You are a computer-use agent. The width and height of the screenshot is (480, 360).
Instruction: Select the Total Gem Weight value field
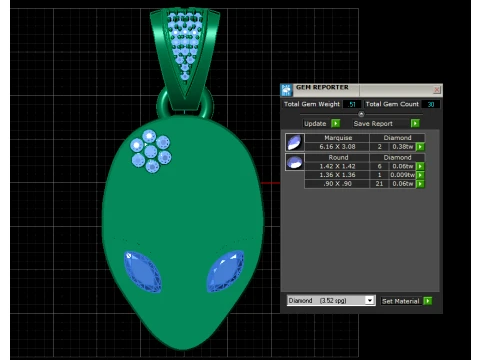[x=352, y=104]
